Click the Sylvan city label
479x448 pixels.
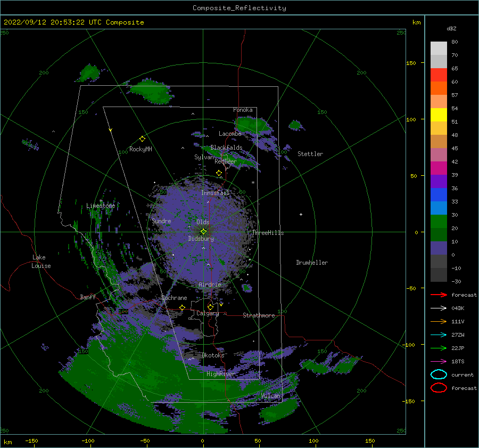click(204, 157)
